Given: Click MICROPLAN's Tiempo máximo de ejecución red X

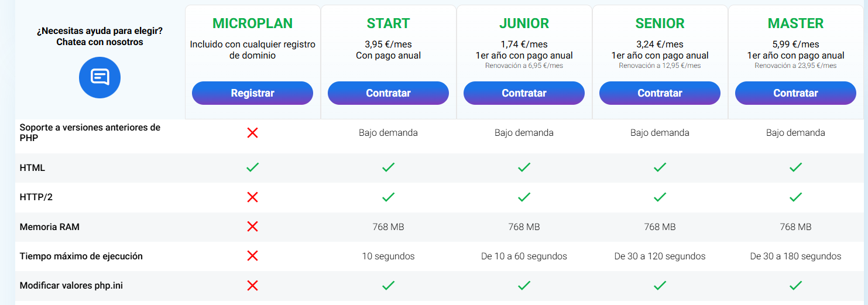Looking at the screenshot, I should point(252,256).
